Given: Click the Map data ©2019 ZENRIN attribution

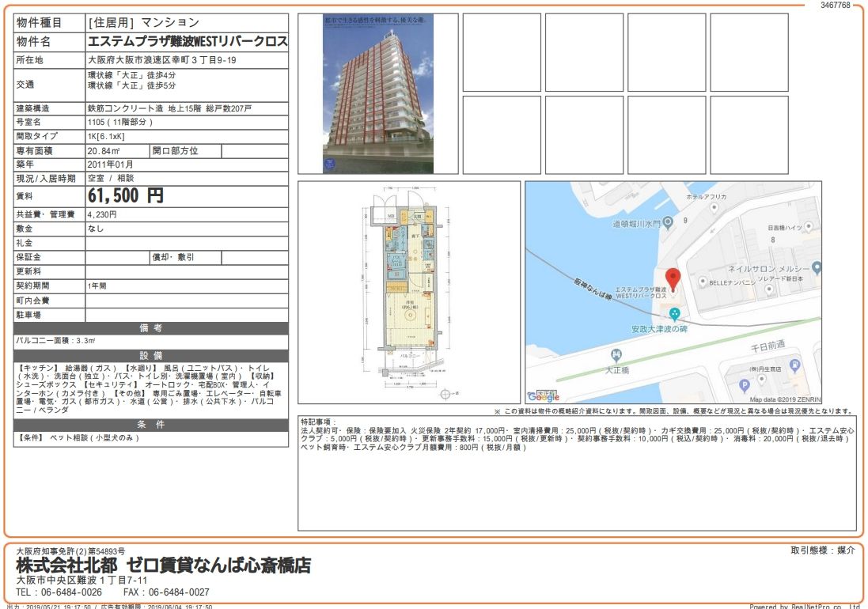Looking at the screenshot, I should [x=785, y=399].
